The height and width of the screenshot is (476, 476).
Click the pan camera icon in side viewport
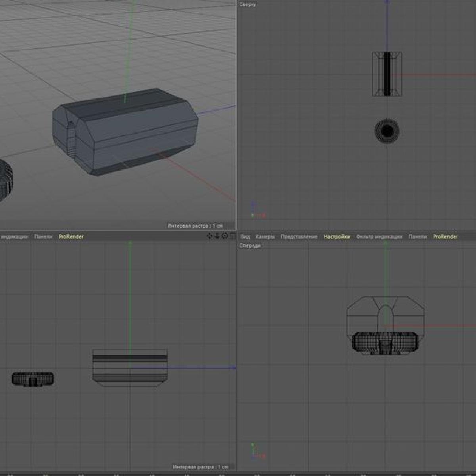coord(210,236)
